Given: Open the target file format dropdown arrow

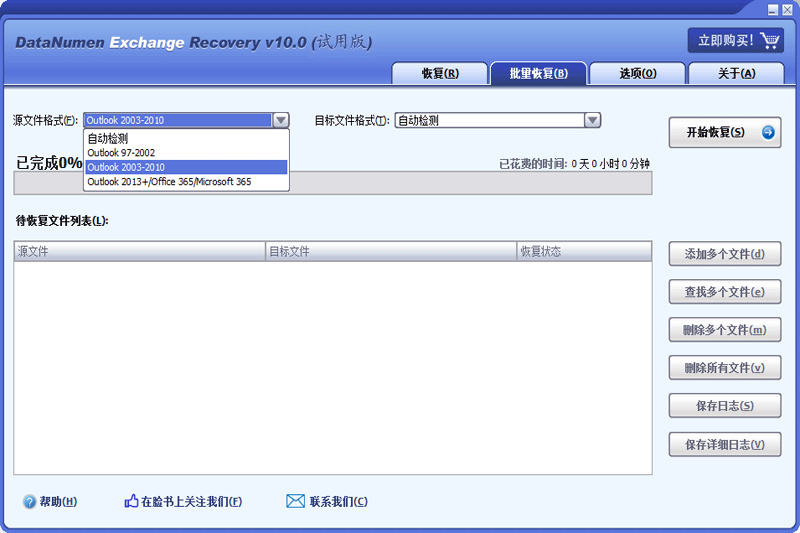Looking at the screenshot, I should (592, 120).
